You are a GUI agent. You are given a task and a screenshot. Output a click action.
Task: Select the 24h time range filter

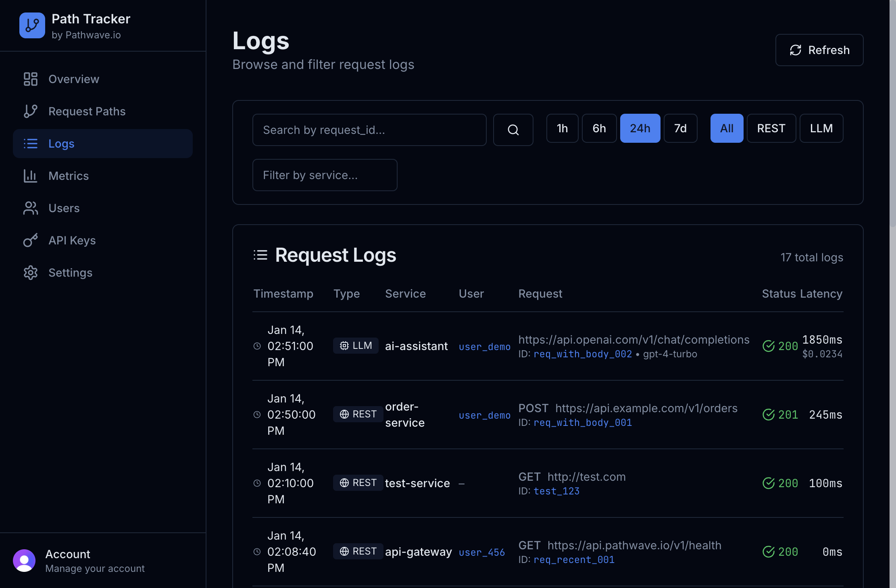pyautogui.click(x=640, y=128)
